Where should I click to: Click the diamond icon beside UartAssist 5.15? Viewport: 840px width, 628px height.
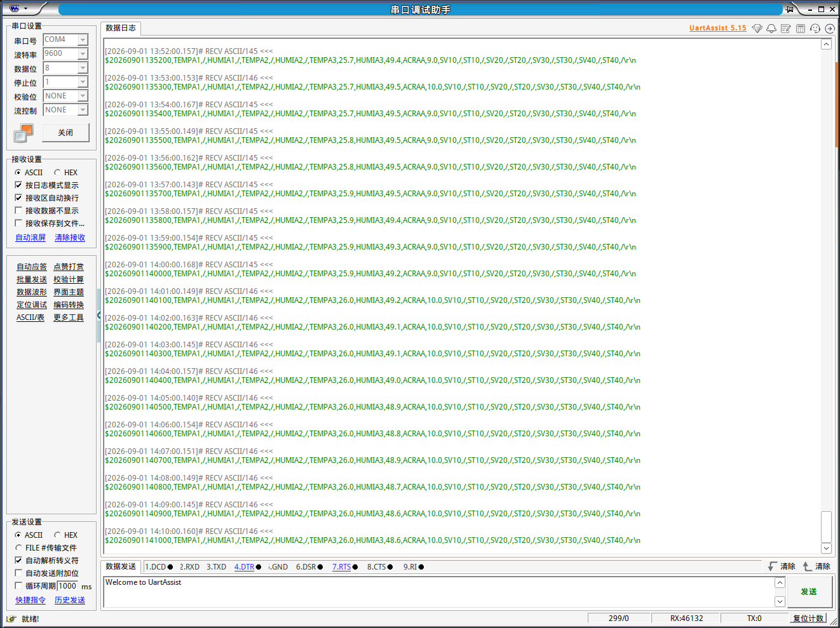[x=757, y=29]
